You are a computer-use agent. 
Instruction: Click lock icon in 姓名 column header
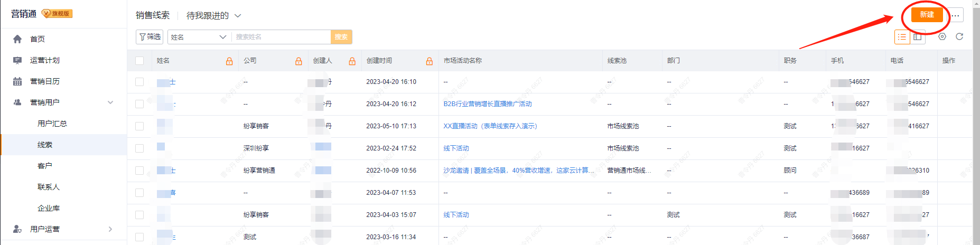229,61
